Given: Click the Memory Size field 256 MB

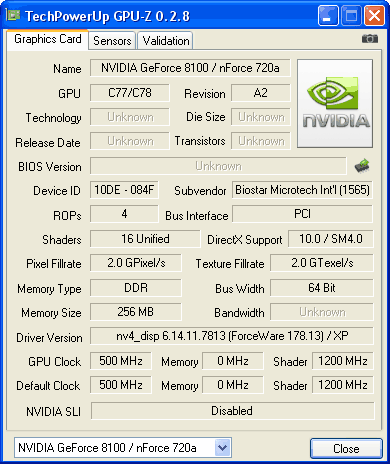Looking at the screenshot, I should click(x=136, y=312).
